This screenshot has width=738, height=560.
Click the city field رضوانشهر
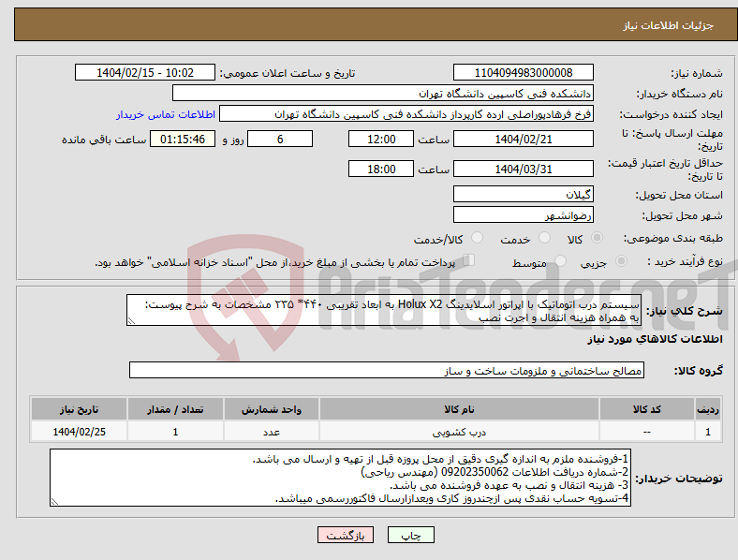point(524,214)
